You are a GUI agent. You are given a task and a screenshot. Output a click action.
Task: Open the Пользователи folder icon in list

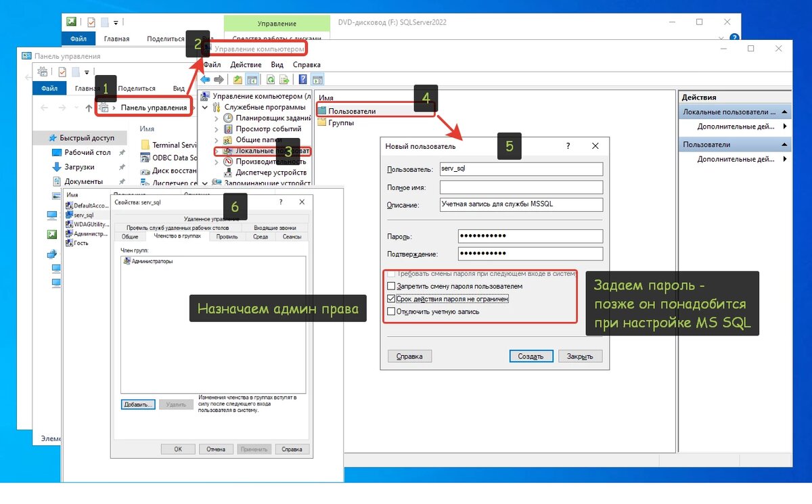point(321,111)
